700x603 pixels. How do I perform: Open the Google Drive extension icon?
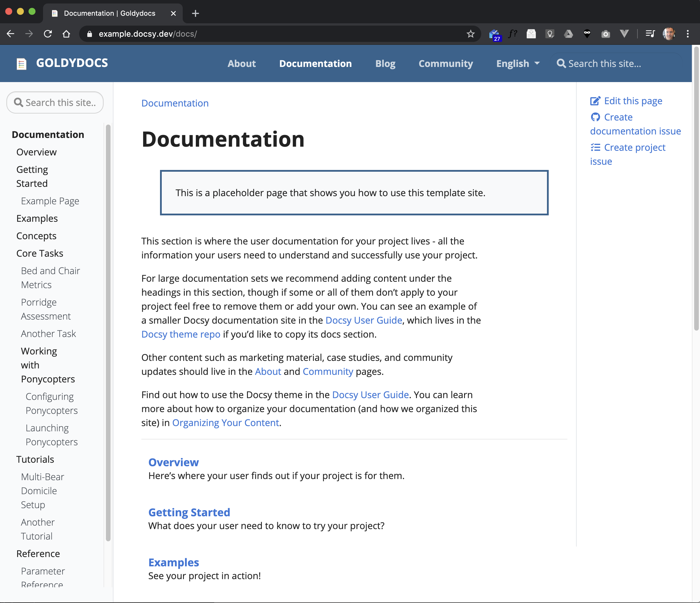click(x=569, y=34)
